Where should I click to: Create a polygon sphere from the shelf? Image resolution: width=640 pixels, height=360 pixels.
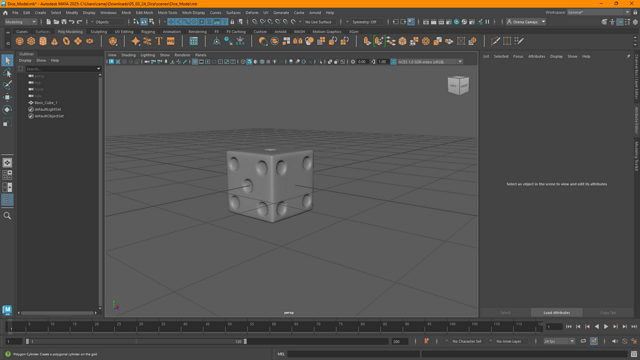coord(19,41)
